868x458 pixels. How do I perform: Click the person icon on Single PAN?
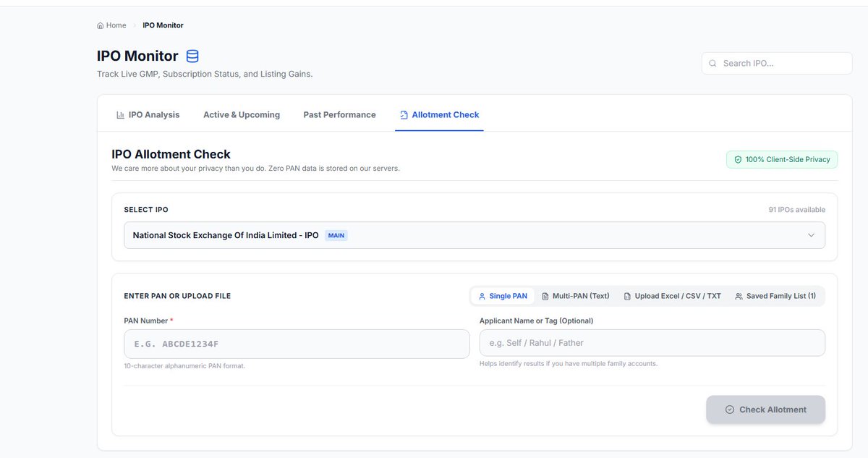tap(482, 296)
